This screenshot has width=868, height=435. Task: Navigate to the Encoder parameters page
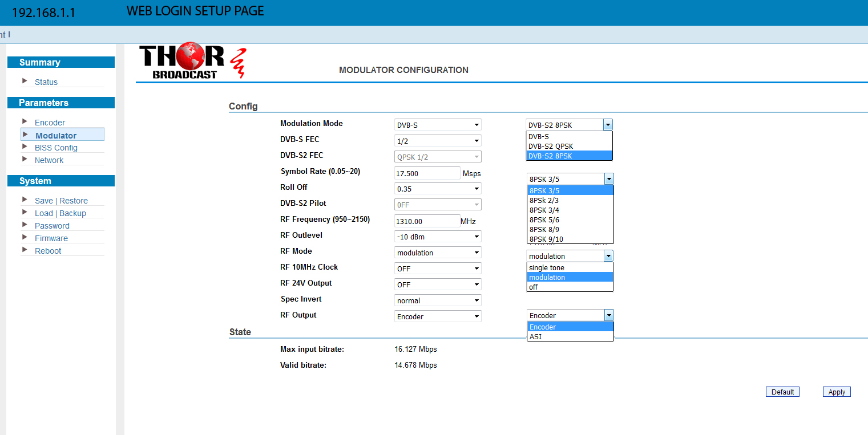point(50,122)
